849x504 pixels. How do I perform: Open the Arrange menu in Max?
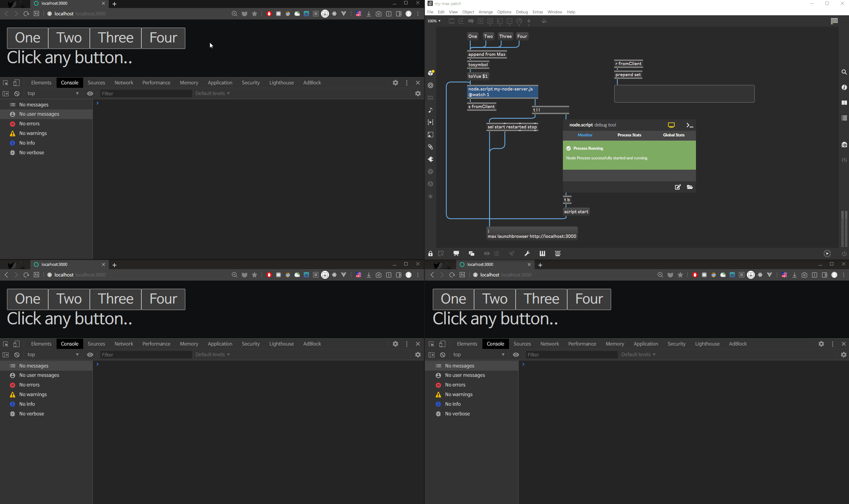(485, 12)
